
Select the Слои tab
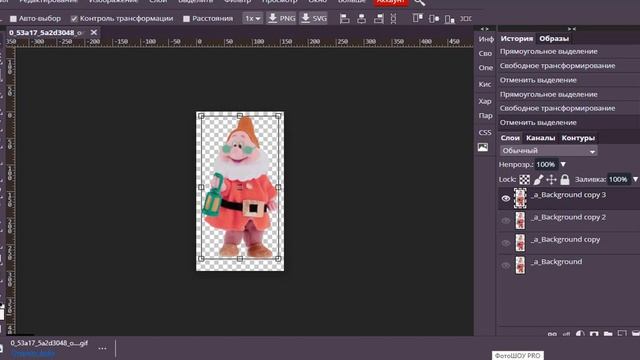(x=510, y=138)
